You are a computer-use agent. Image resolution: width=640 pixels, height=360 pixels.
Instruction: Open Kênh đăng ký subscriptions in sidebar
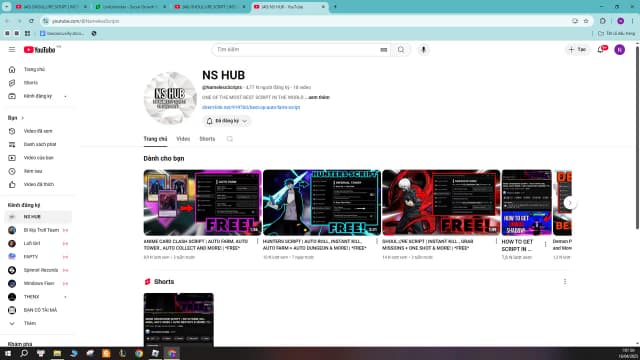(x=39, y=96)
